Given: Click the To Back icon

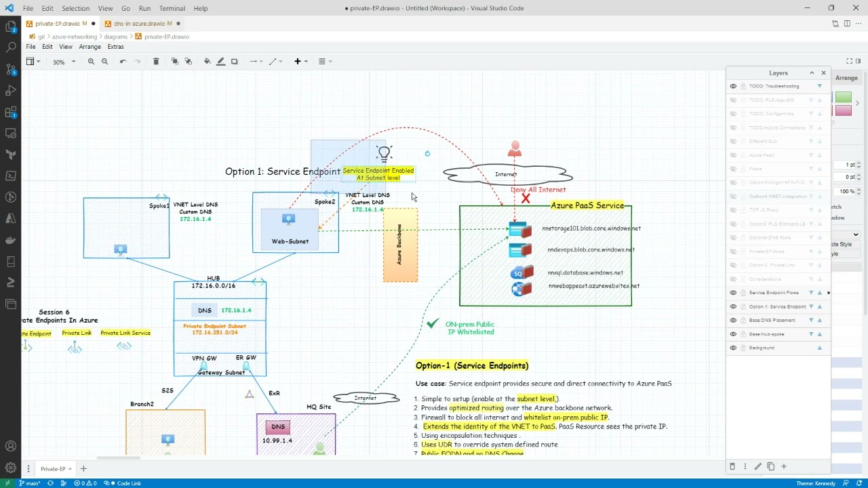Looking at the screenshot, I should [x=188, y=62].
